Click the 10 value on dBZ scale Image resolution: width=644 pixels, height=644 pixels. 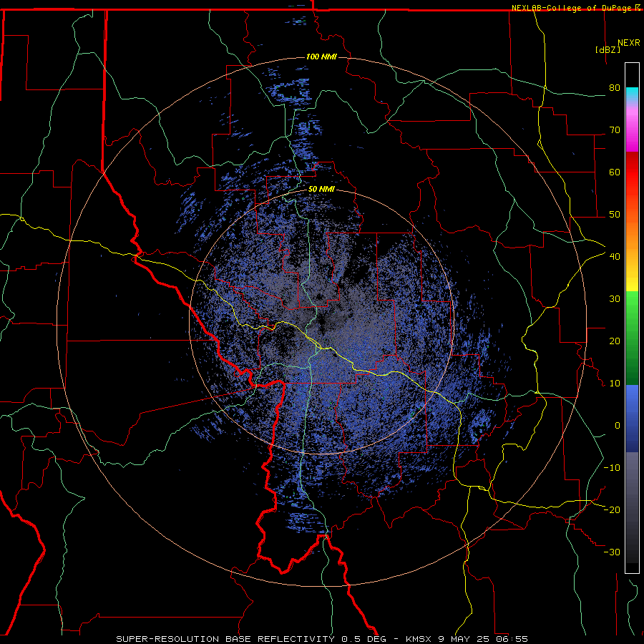615,384
